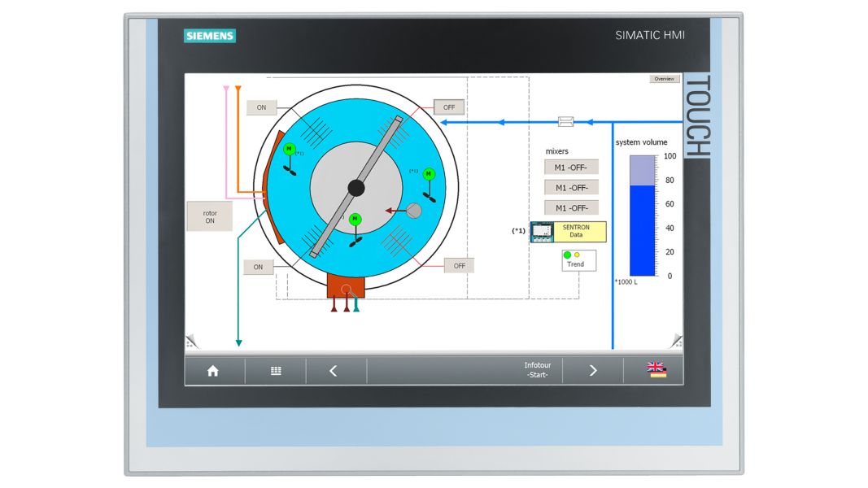Viewport: 868px width, 488px height.
Task: Switch language via the flag icon
Action: [656, 370]
